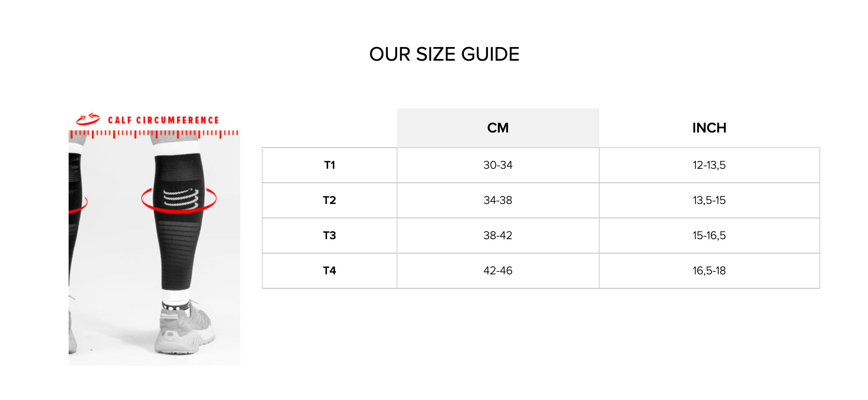The image size is (868, 400).
Task: Click the CALF CIRCUMFERENCE red label
Action: click(163, 120)
